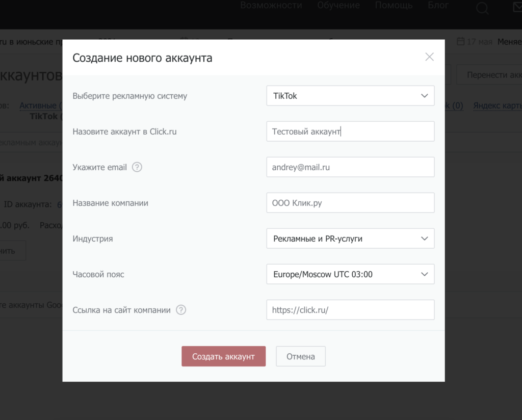The height and width of the screenshot is (420, 522).
Task: Click the search magnifier icon in the header
Action: (482, 8)
